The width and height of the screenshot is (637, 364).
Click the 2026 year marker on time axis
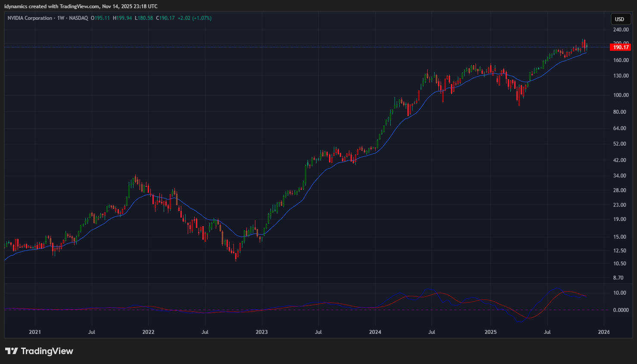click(604, 332)
